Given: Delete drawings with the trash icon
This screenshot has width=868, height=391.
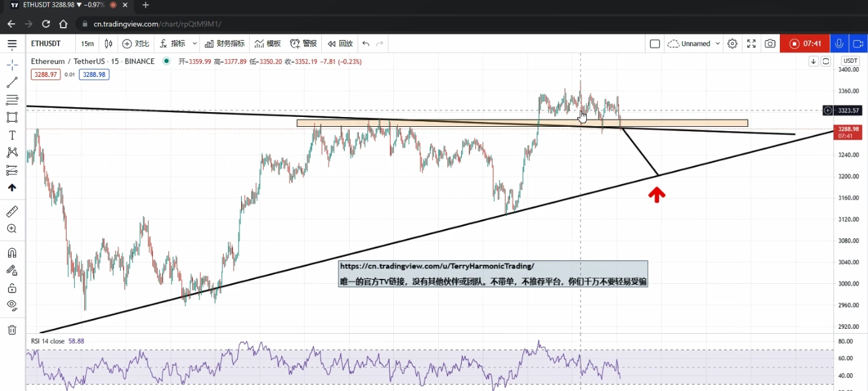Looking at the screenshot, I should pyautogui.click(x=12, y=330).
